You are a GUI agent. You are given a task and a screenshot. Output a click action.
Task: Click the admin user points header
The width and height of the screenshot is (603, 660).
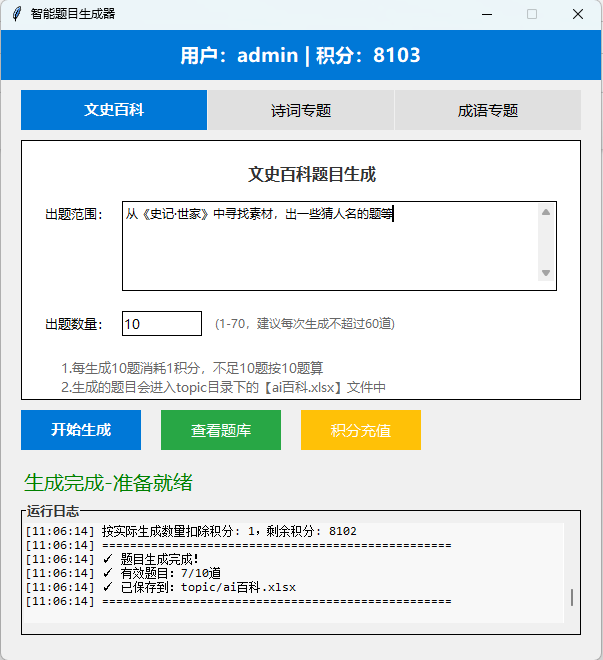(x=301, y=55)
